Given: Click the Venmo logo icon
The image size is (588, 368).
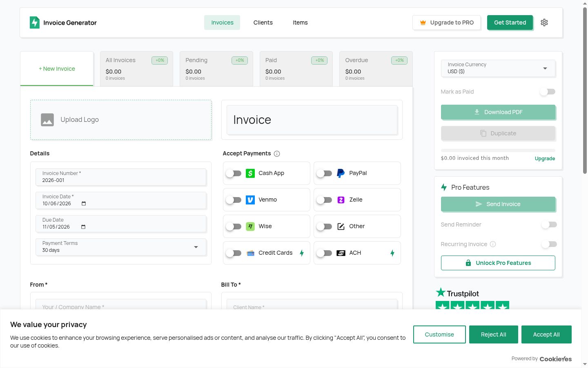Looking at the screenshot, I should 250,200.
